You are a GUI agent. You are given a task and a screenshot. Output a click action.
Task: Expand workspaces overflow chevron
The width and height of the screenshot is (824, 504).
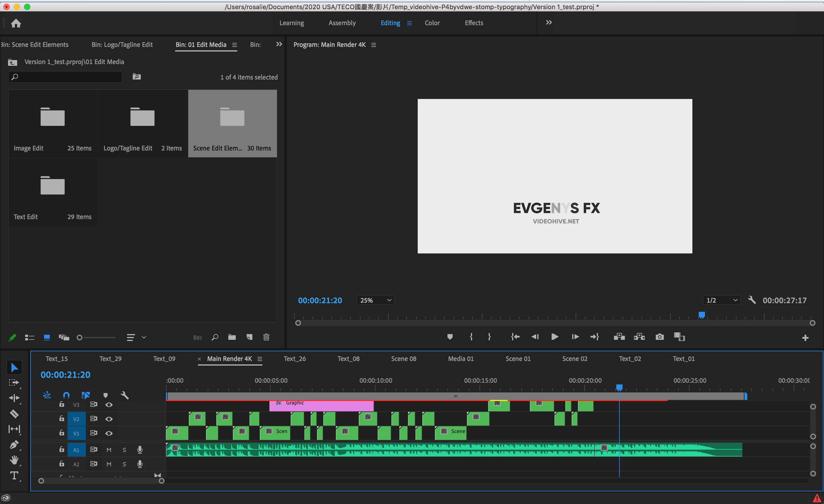click(x=549, y=22)
